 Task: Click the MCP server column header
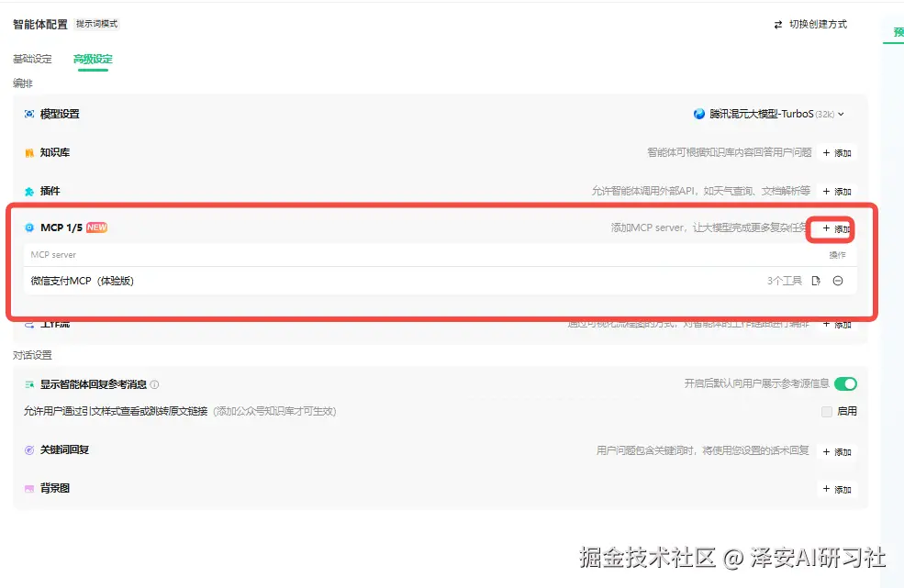[53, 255]
